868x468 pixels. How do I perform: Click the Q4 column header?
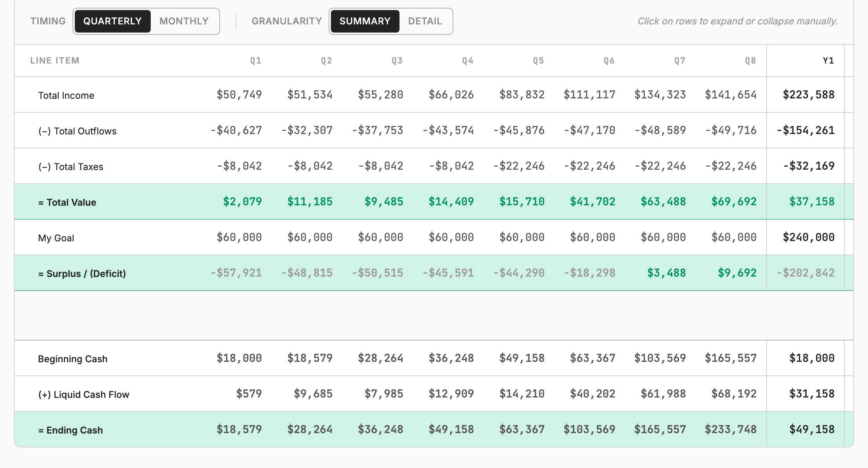(x=468, y=60)
